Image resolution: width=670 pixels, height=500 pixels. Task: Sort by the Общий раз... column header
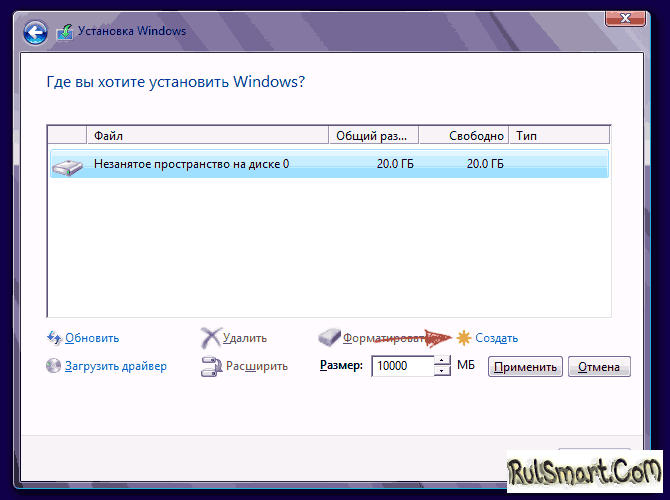(374, 135)
